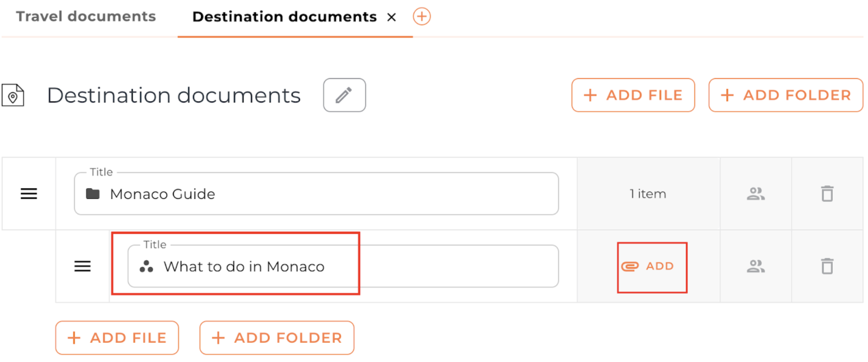
Task: Click drag handle of Monaco Guide row
Action: tap(29, 194)
